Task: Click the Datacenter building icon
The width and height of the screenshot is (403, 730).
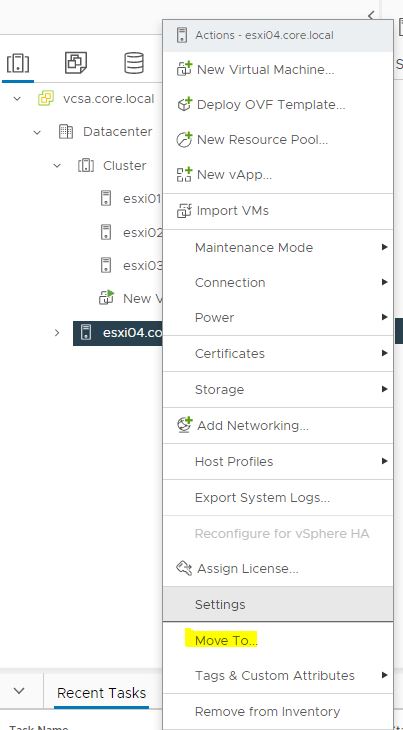Action: click(66, 132)
